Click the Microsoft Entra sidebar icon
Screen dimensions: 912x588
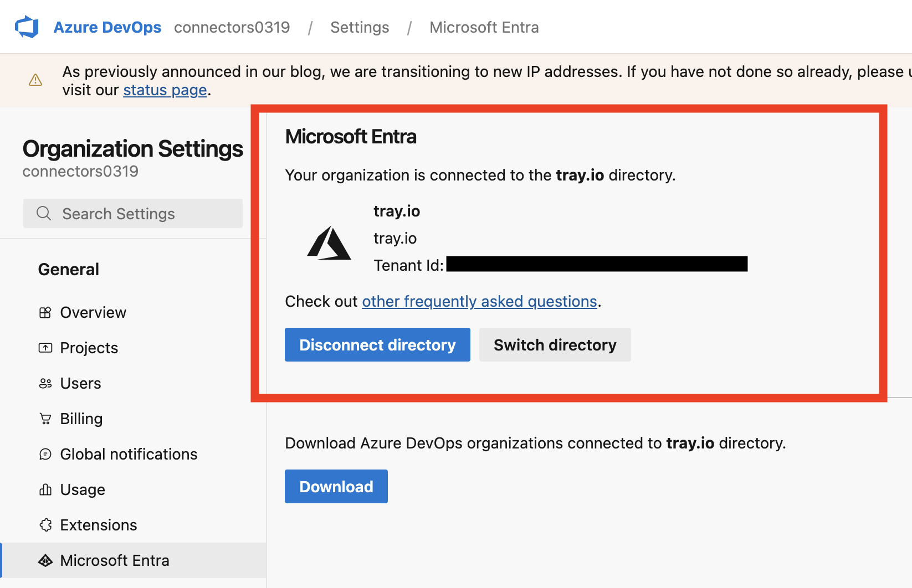[45, 560]
